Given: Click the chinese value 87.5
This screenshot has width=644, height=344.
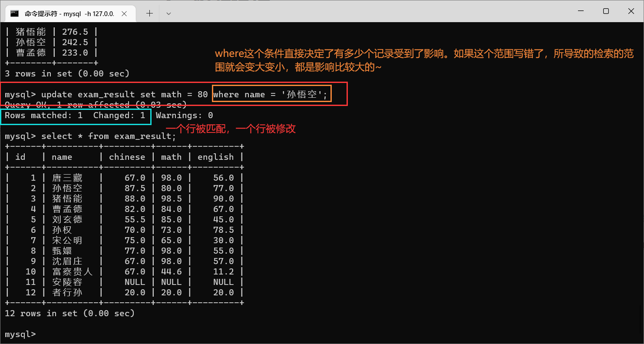Looking at the screenshot, I should [135, 188].
